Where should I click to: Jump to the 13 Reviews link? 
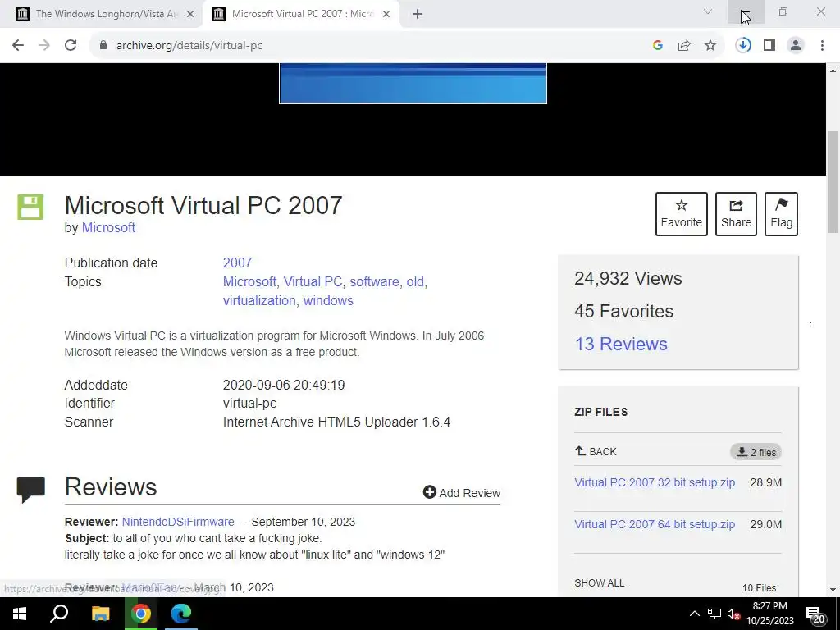tap(621, 344)
